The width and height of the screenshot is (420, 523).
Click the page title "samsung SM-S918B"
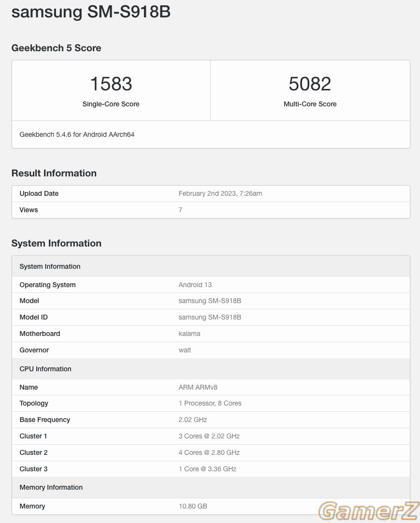click(91, 12)
